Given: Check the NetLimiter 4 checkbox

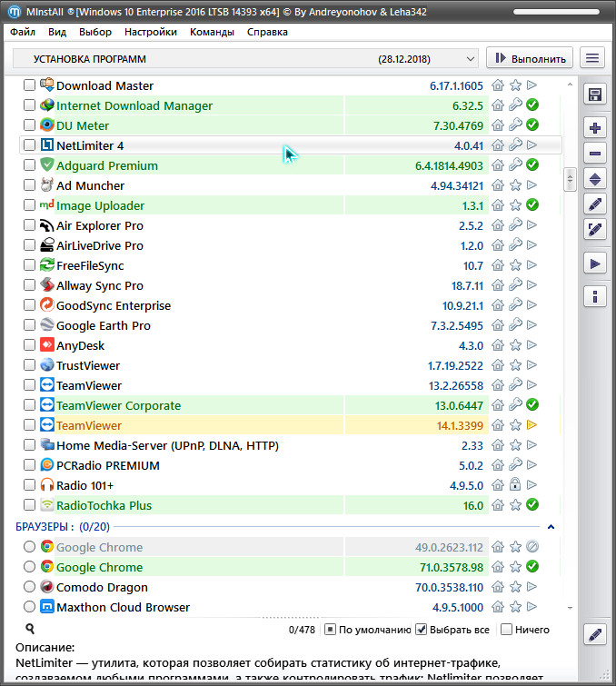Looking at the screenshot, I should point(30,145).
